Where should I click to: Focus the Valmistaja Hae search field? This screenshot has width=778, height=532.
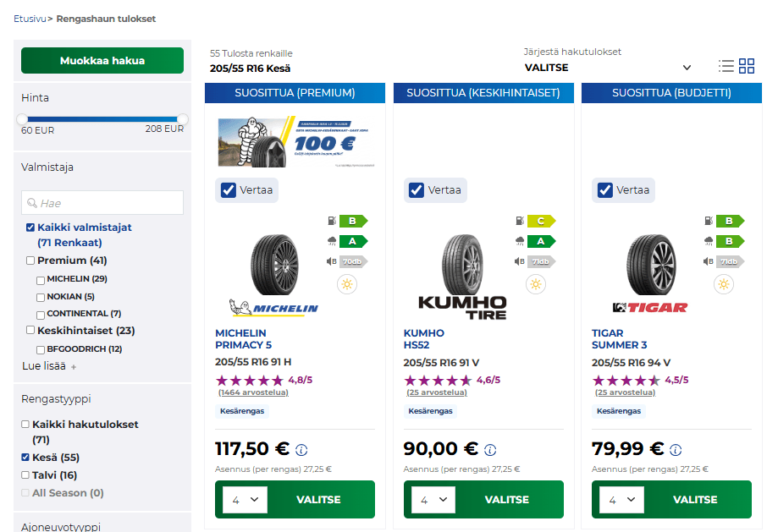(102, 203)
